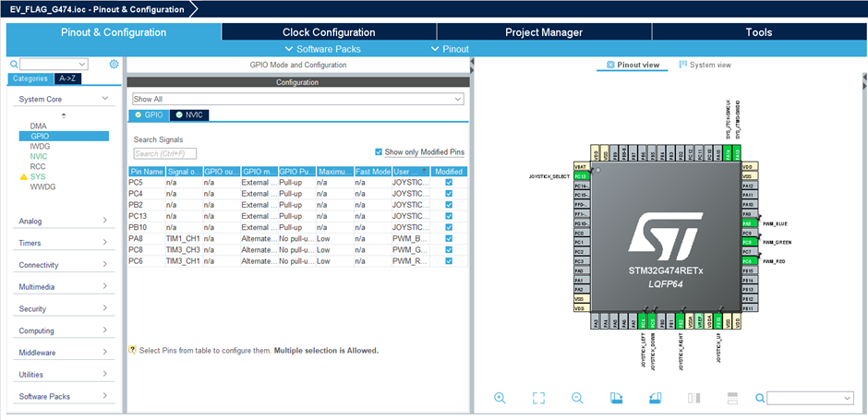The height and width of the screenshot is (420, 868).
Task: Uncheck Show only Modified Pins
Action: [379, 152]
